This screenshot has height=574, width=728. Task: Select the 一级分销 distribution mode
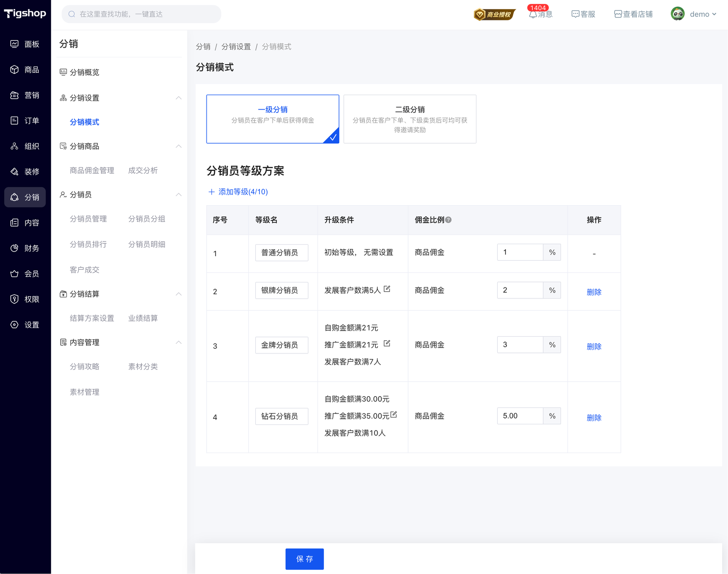pos(272,119)
